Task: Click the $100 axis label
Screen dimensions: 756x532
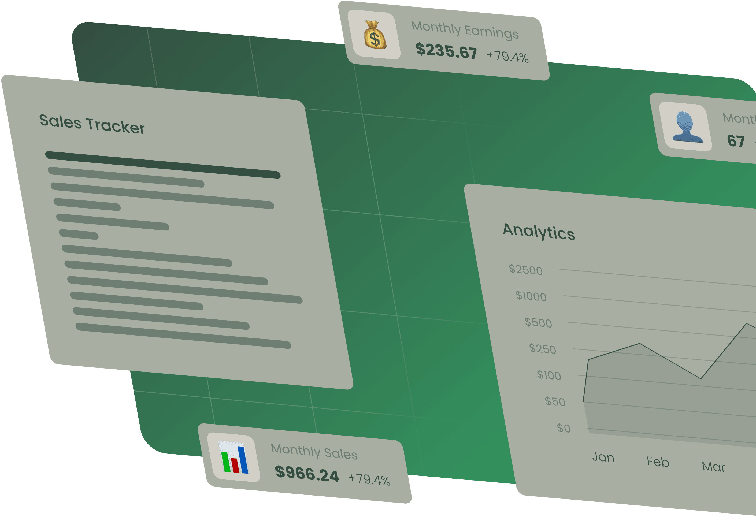Action: click(549, 375)
